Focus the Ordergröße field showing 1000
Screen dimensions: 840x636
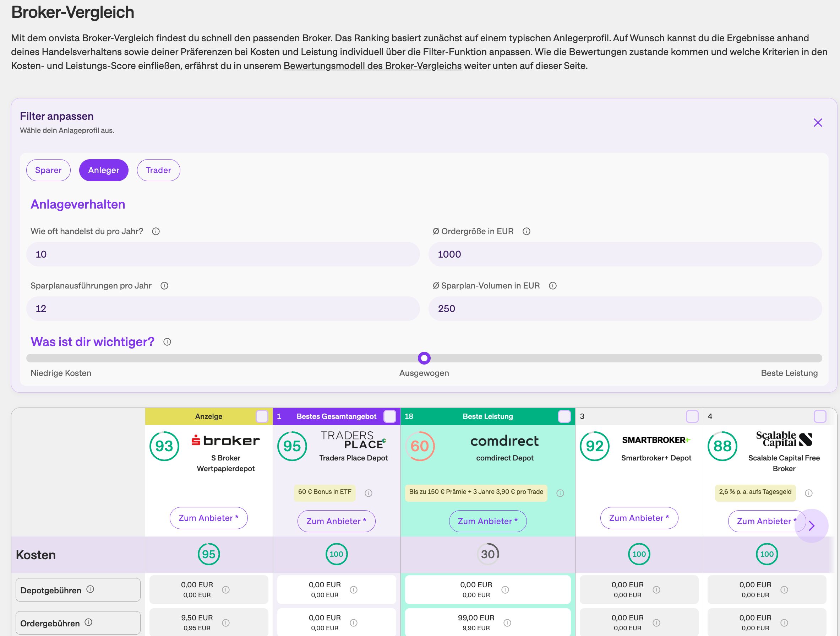pos(625,254)
